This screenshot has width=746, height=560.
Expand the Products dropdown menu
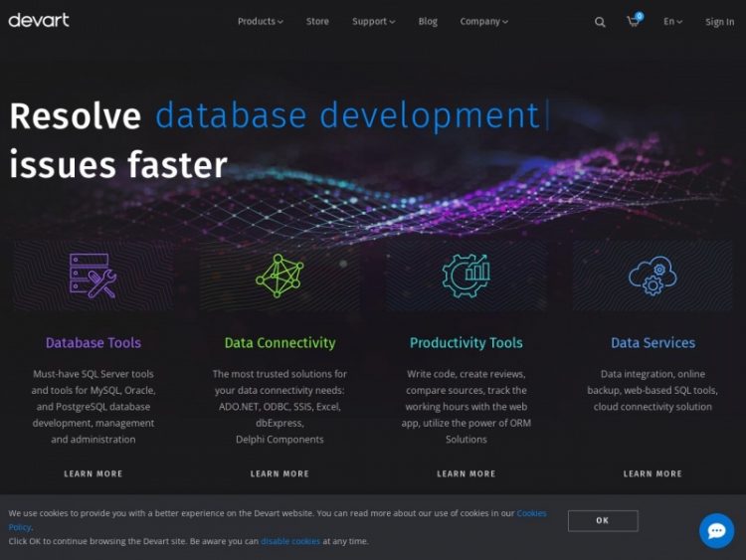260,21
